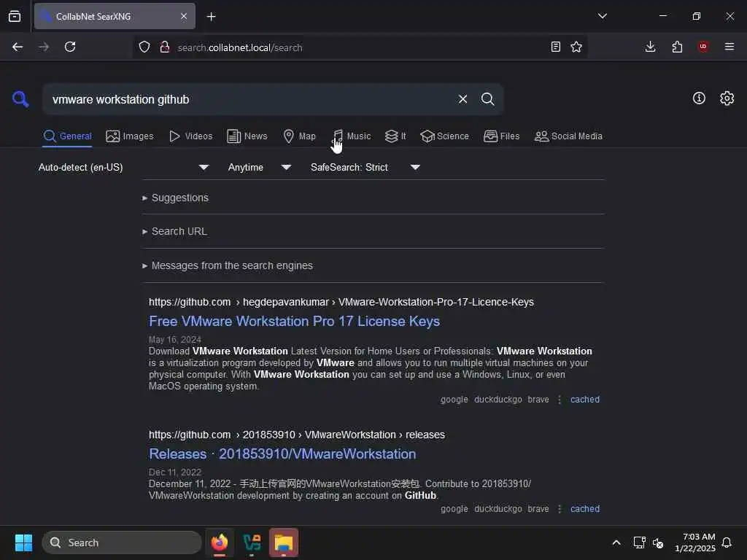Open the tracking protection shield icon

point(144,47)
